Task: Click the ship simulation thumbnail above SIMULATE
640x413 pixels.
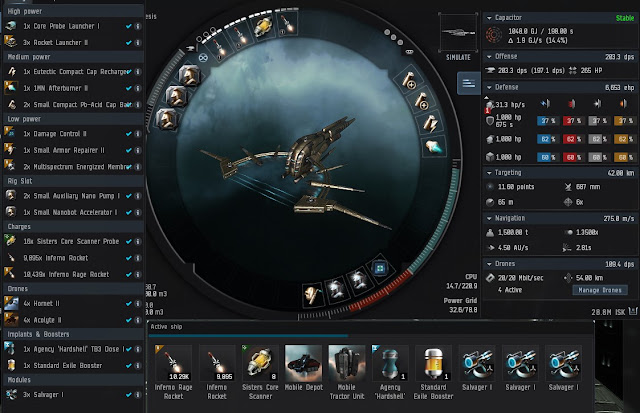Action: (x=458, y=32)
